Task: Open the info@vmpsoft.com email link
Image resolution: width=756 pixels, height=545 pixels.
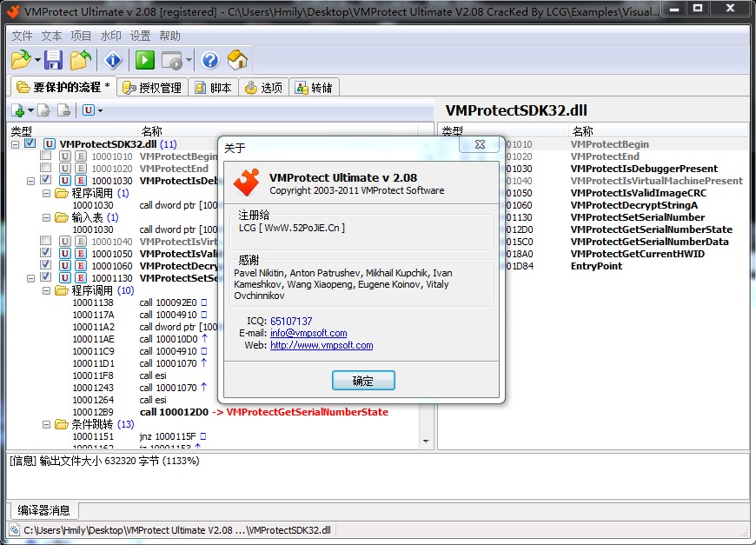Action: 308,333
